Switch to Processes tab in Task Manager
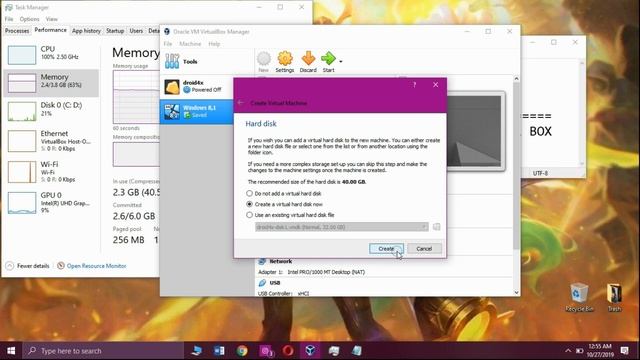 (17, 31)
